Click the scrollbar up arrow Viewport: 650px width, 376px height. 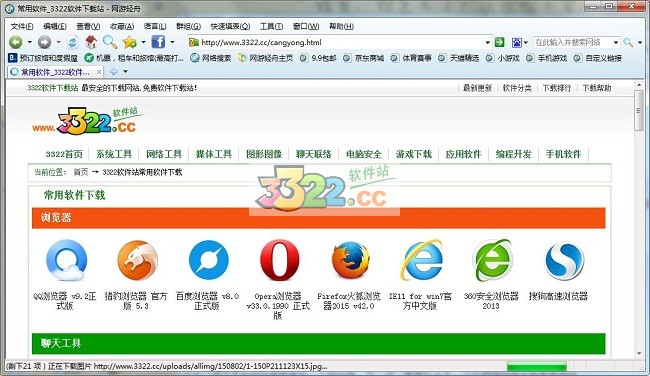[x=639, y=85]
